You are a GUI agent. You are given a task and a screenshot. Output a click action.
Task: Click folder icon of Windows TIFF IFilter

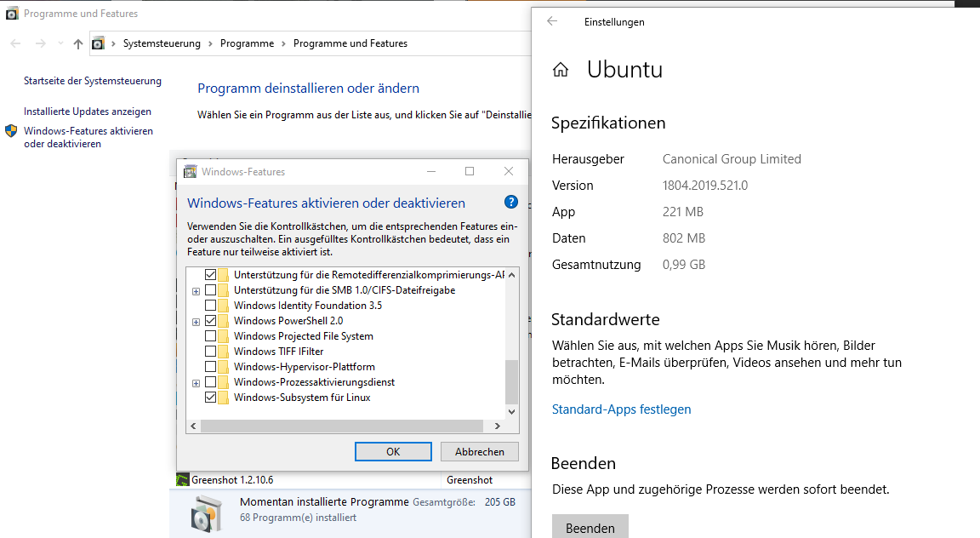[x=223, y=352]
